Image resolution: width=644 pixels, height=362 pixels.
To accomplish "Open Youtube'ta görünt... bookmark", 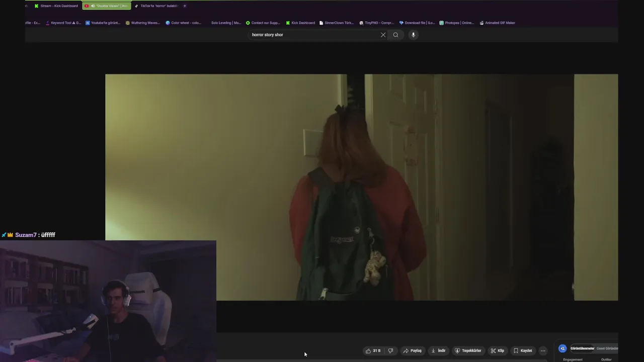I will click(103, 23).
